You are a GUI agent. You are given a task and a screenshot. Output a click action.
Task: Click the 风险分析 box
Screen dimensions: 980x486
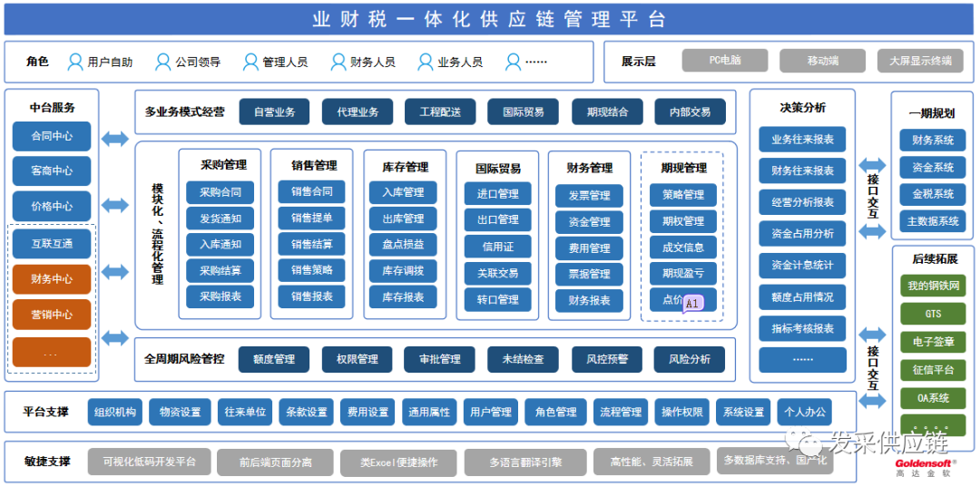point(690,359)
